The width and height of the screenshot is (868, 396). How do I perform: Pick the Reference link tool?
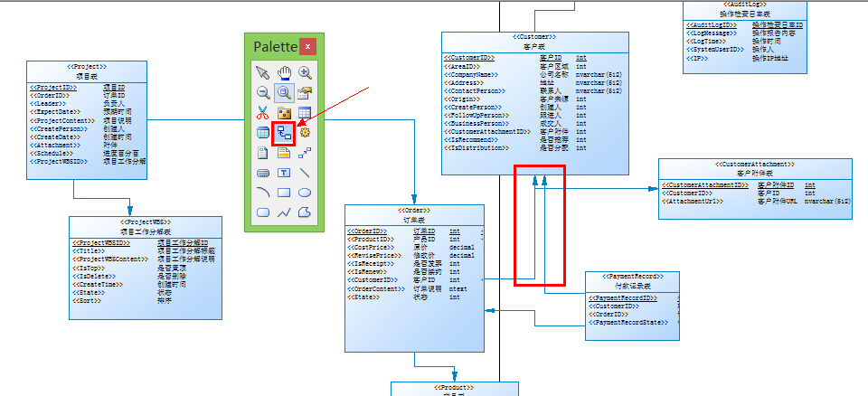click(x=284, y=133)
